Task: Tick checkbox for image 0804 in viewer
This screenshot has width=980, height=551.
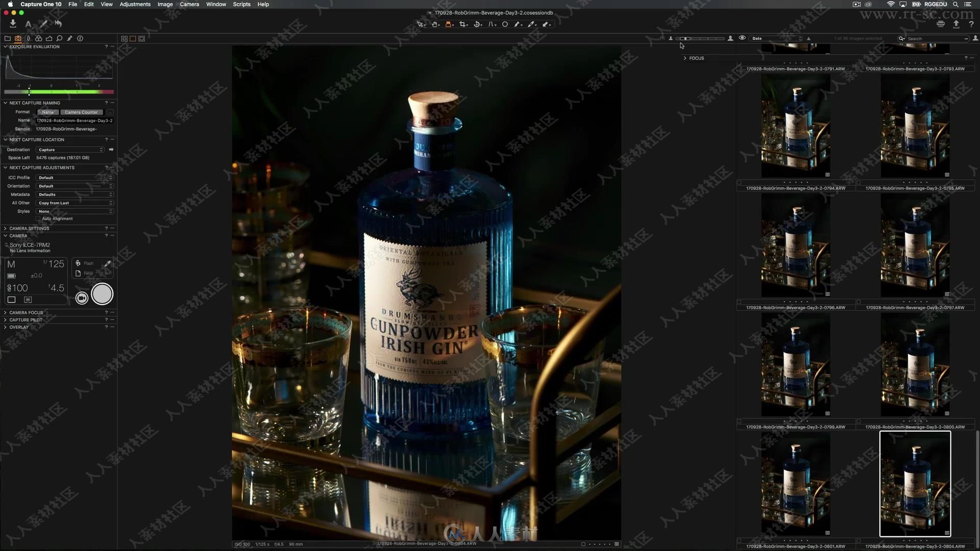Action: click(x=583, y=544)
